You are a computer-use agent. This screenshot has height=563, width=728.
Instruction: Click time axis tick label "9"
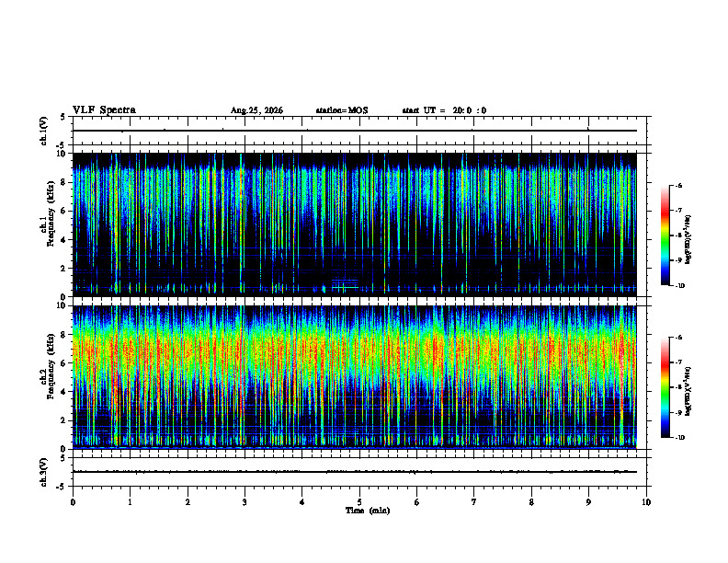pos(588,502)
